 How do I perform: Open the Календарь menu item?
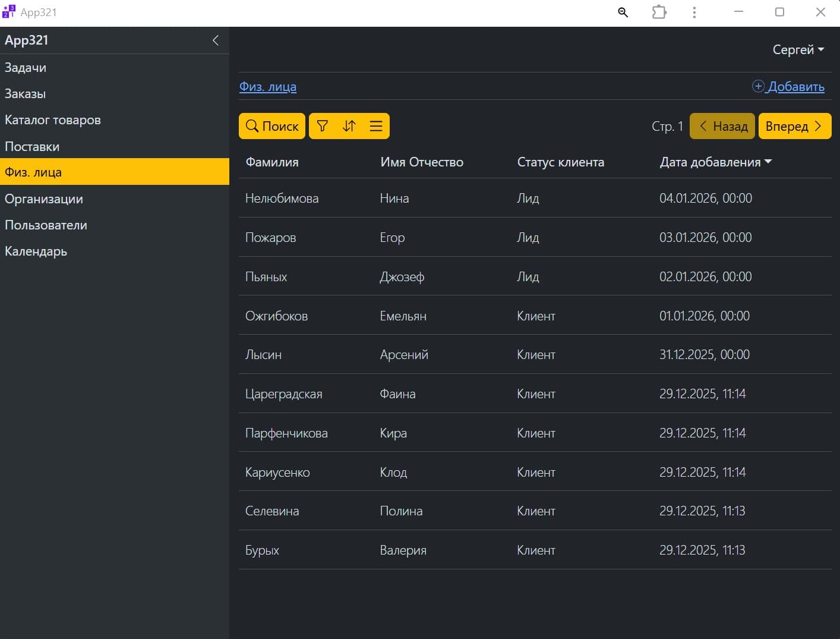click(36, 251)
